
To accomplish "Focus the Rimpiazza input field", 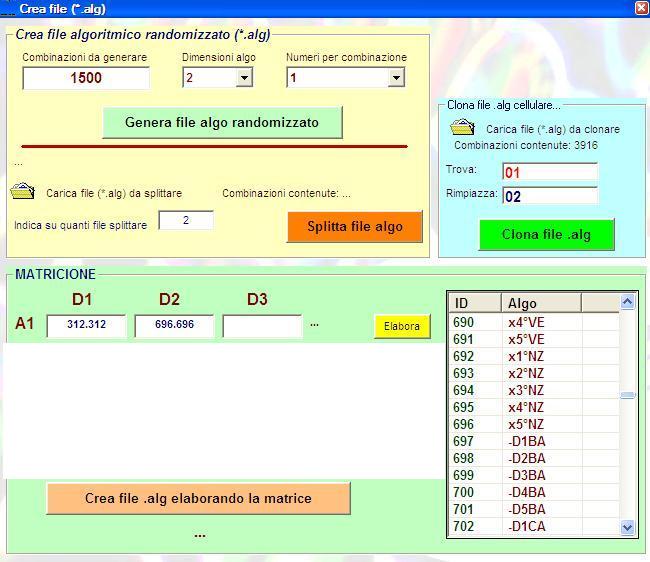I will [x=550, y=196].
